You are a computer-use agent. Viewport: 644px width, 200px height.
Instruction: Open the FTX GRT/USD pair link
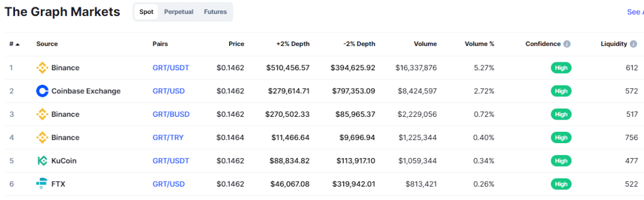coord(169,184)
